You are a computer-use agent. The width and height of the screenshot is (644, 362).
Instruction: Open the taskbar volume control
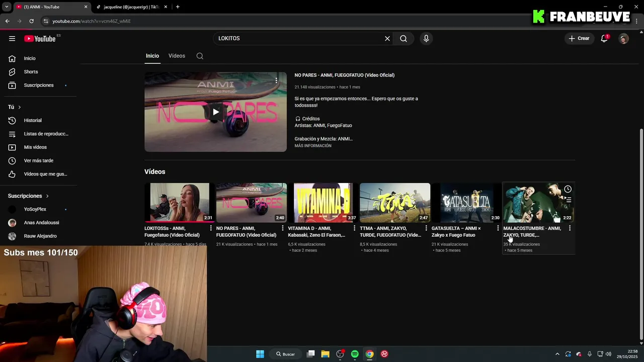(x=609, y=354)
